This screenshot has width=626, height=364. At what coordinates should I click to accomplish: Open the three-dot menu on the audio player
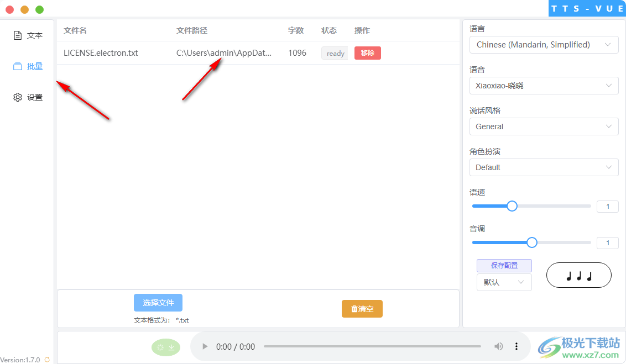(x=516, y=346)
